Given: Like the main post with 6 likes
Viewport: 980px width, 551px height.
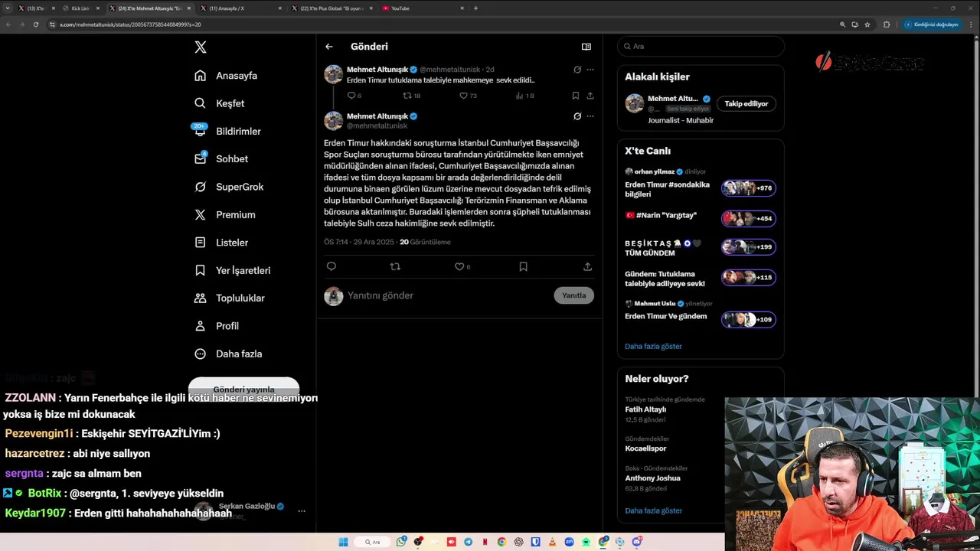Looking at the screenshot, I should [x=462, y=266].
